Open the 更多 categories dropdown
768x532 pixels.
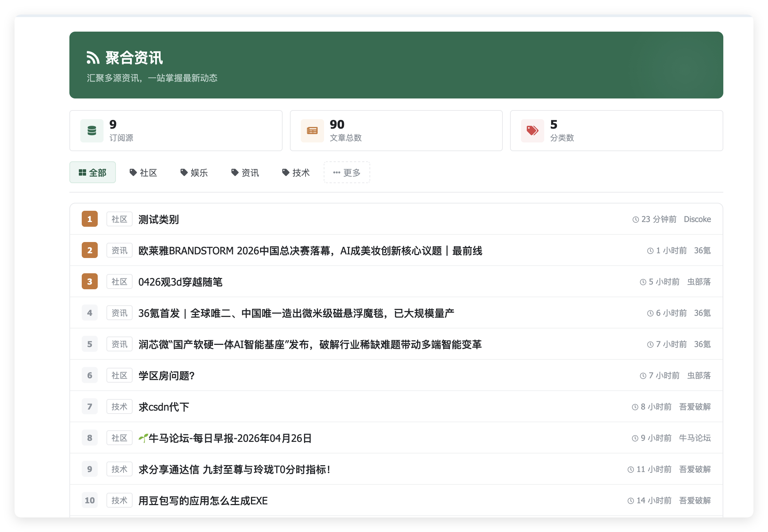pos(347,172)
